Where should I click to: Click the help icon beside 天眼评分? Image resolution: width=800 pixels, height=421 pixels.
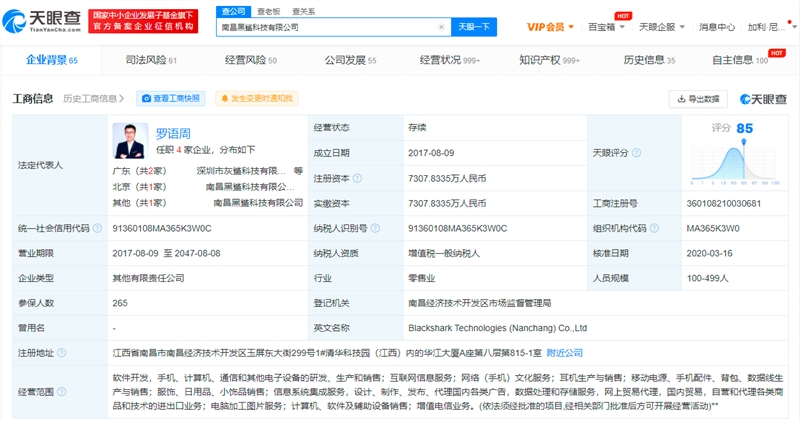[636, 153]
